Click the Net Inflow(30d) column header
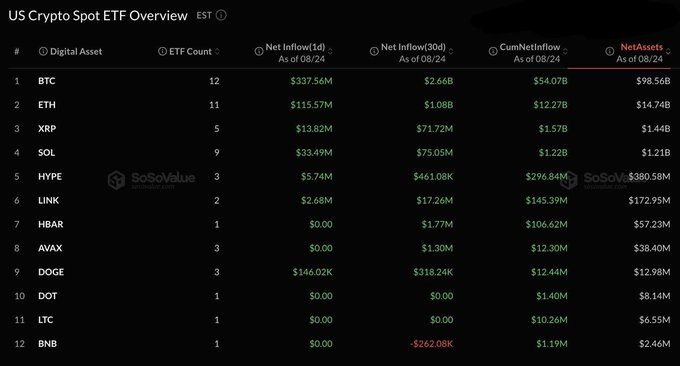The width and height of the screenshot is (680, 366). (x=413, y=47)
